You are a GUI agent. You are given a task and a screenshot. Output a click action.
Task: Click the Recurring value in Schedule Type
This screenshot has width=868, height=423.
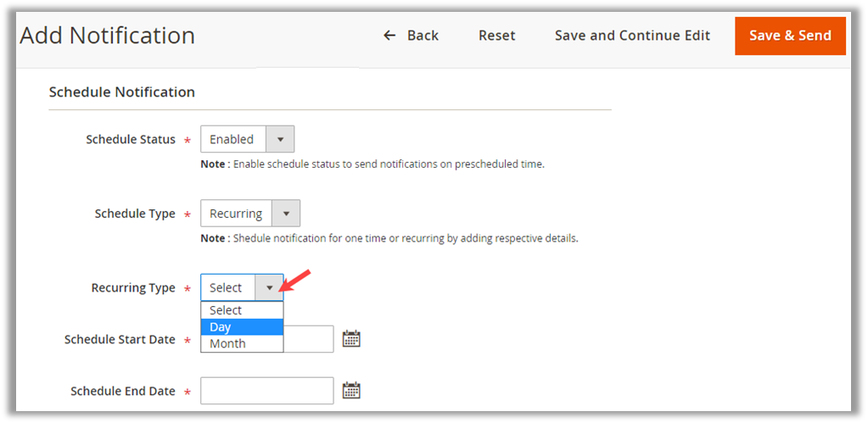coord(236,214)
